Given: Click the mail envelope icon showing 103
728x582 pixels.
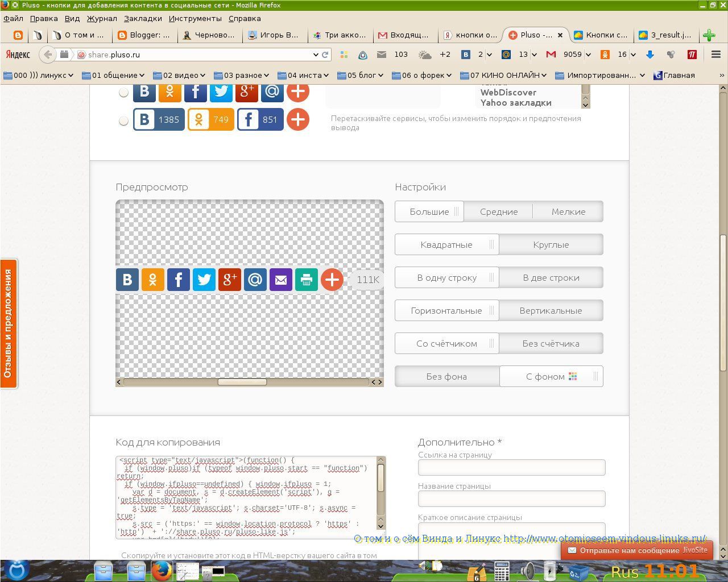Looking at the screenshot, I should point(382,55).
